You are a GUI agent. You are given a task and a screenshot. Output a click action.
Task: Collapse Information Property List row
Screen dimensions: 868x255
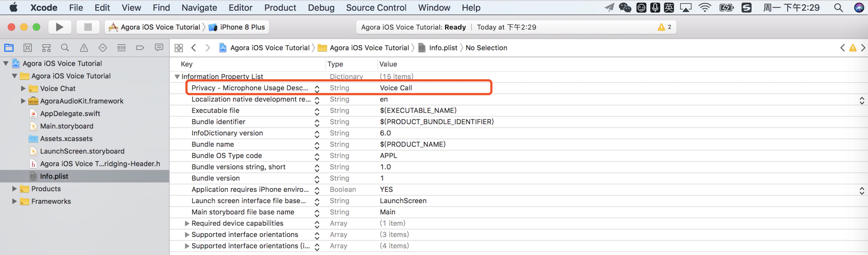[x=177, y=77]
